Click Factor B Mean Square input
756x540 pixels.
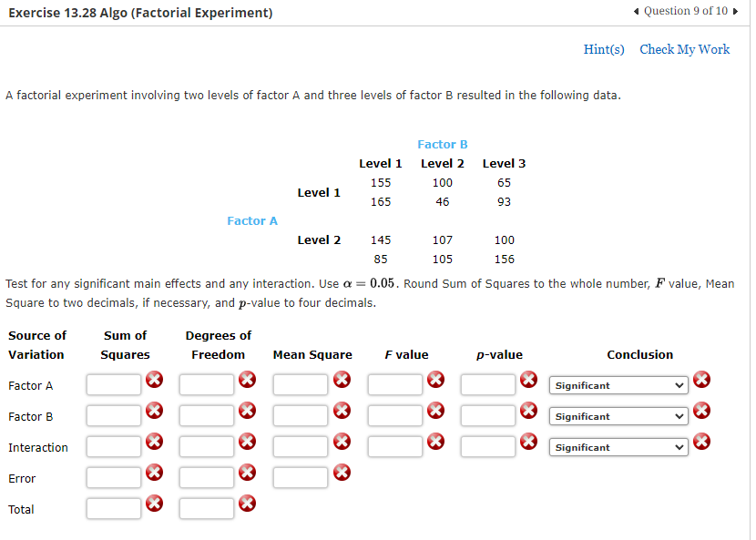(x=300, y=415)
